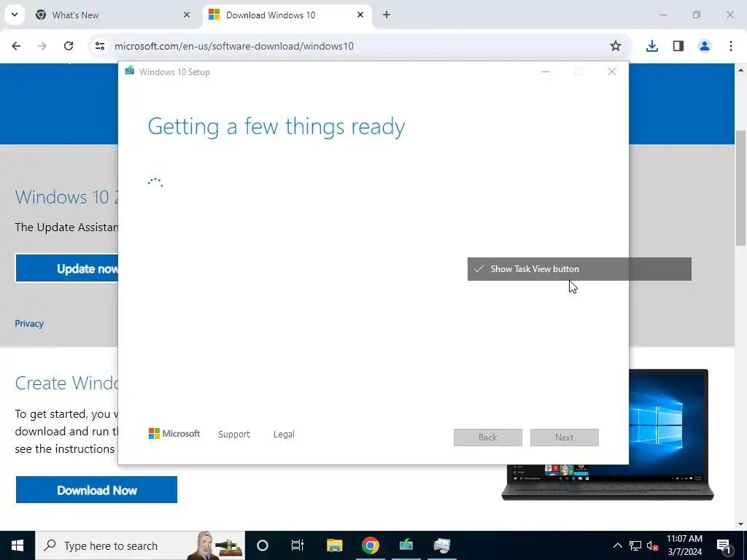Image resolution: width=747 pixels, height=560 pixels.
Task: Open network status tray icon
Action: (x=635, y=545)
